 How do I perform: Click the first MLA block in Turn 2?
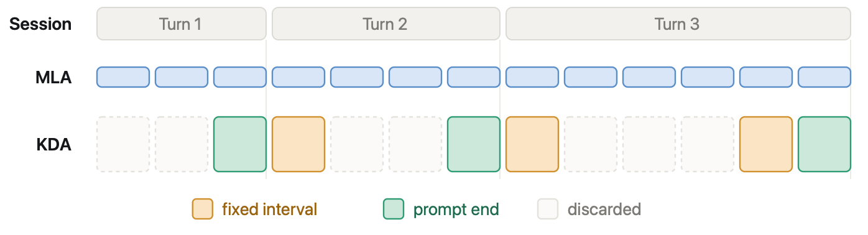point(298,77)
